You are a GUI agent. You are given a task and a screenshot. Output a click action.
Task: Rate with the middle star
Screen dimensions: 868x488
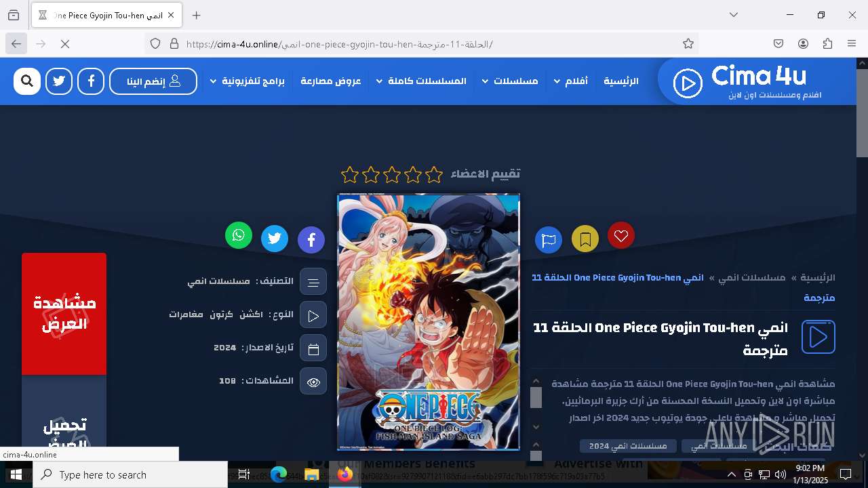point(392,175)
